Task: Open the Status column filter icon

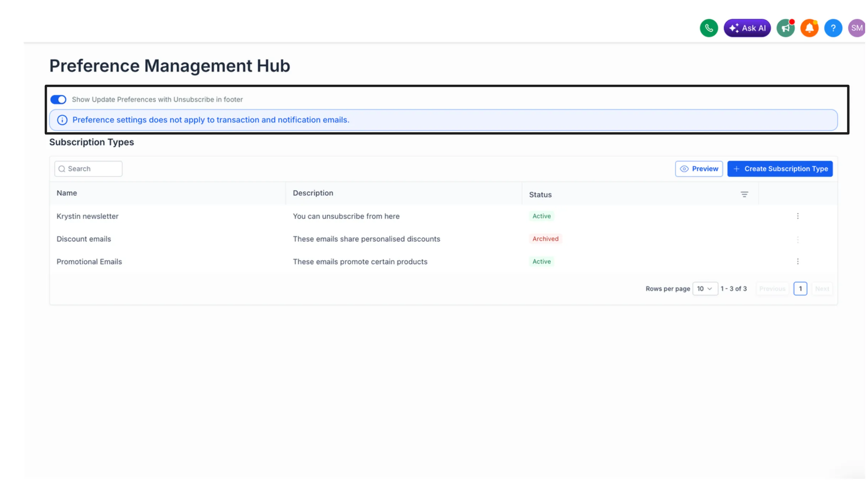Action: click(745, 194)
